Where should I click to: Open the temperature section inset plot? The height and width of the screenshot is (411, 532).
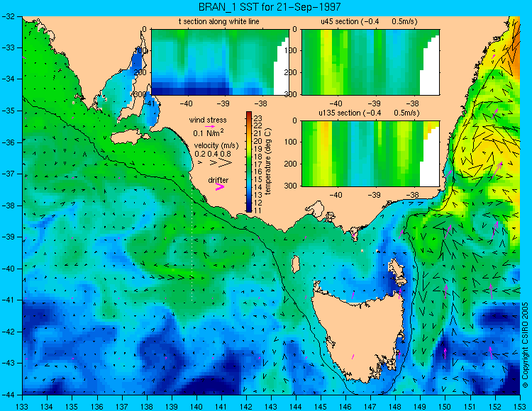point(220,62)
